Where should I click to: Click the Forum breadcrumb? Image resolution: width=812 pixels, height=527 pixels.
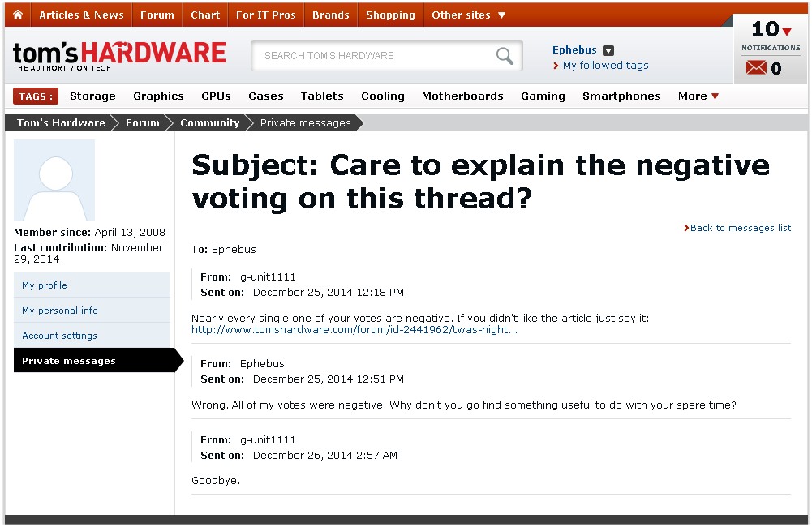tap(143, 122)
